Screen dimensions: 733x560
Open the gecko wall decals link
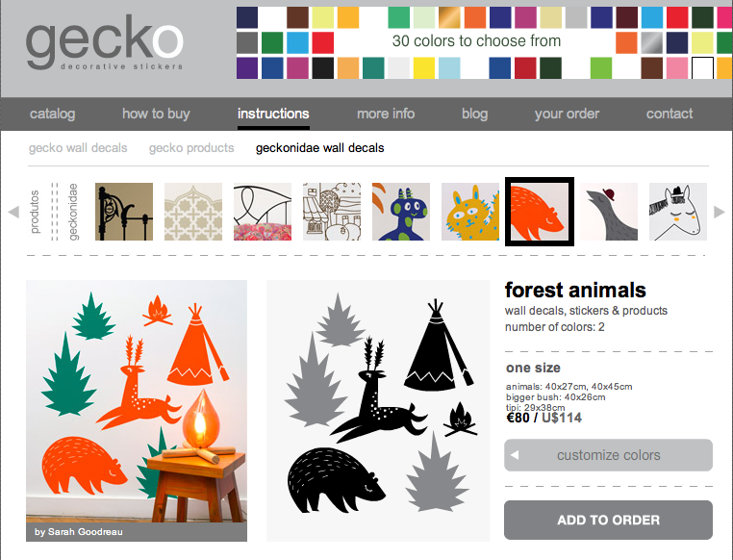click(x=78, y=148)
